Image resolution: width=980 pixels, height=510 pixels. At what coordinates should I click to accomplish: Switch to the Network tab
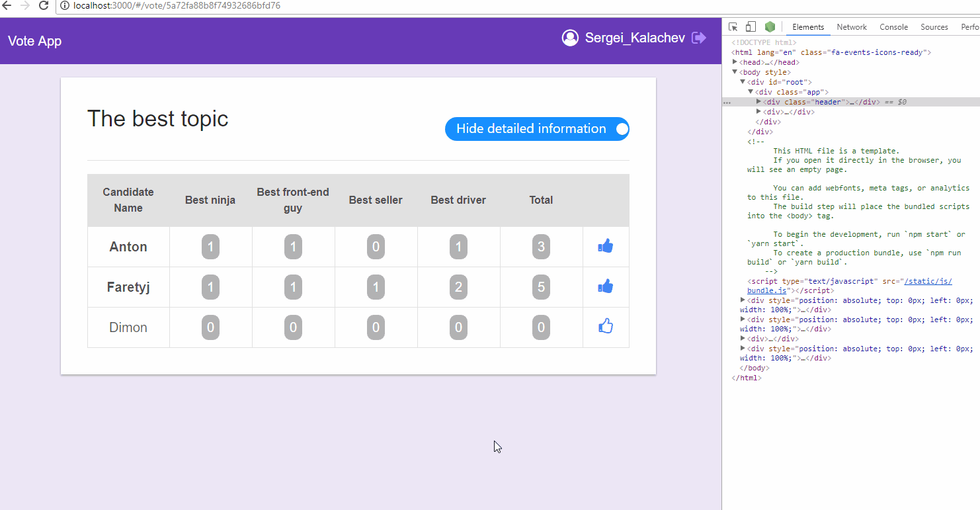coord(852,27)
